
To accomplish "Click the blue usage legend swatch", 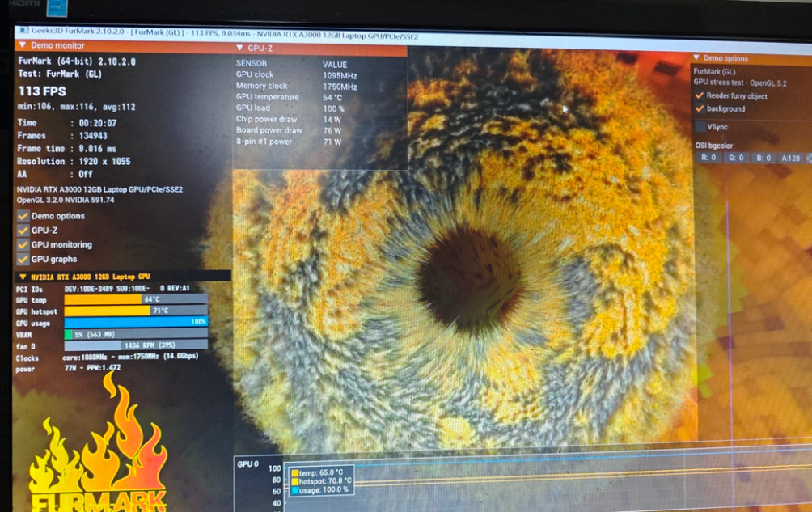I will 294,489.
